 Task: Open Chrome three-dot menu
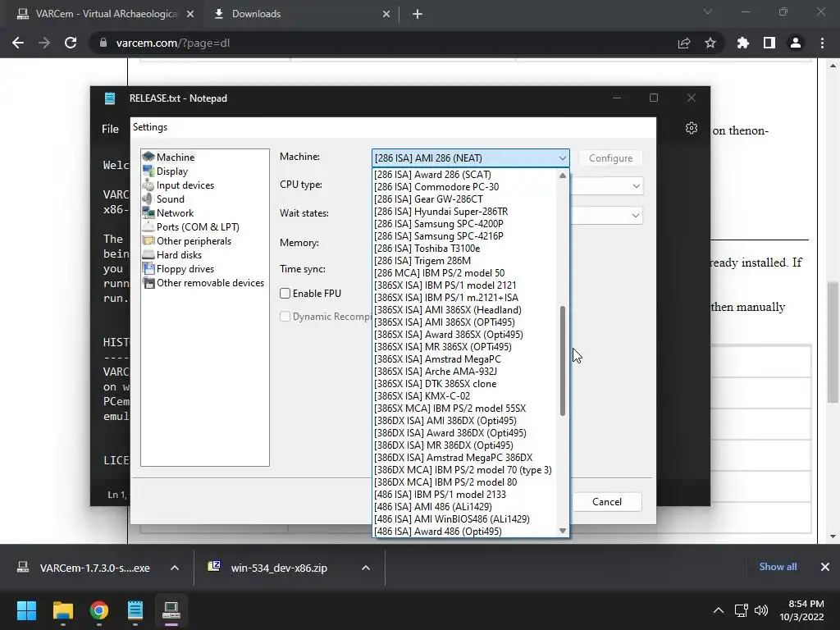[822, 43]
